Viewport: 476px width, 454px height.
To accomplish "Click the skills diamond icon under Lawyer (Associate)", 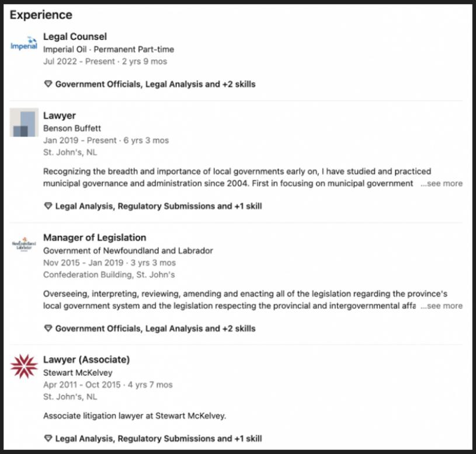I will pyautogui.click(x=48, y=438).
